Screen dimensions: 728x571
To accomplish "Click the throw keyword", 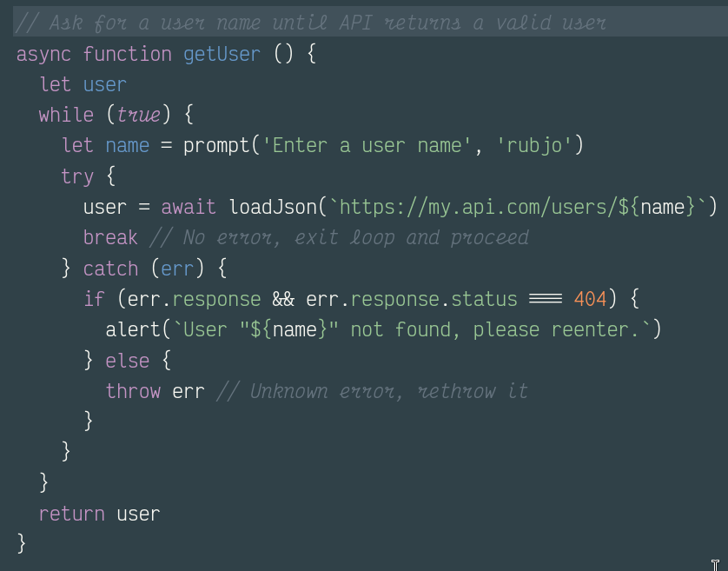I will [x=133, y=391].
